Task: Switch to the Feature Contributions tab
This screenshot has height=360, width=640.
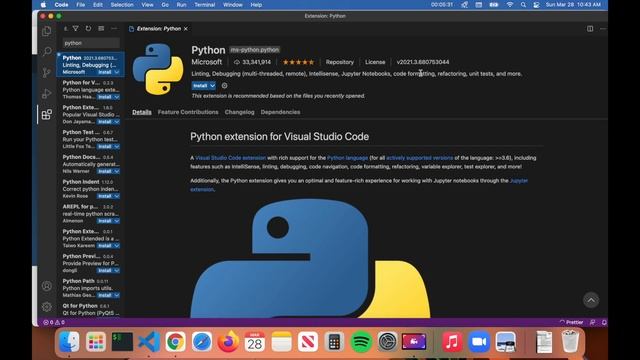Action: [x=188, y=112]
